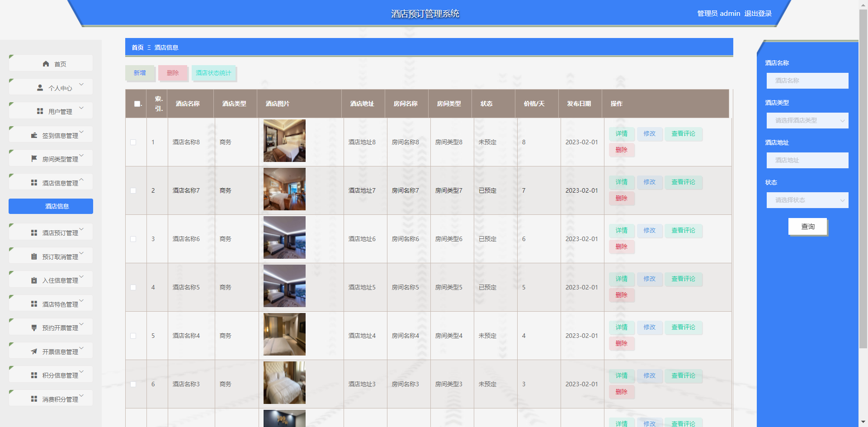Click the grid icon beside 酒店信息管理
The width and height of the screenshot is (868, 427).
point(34,183)
